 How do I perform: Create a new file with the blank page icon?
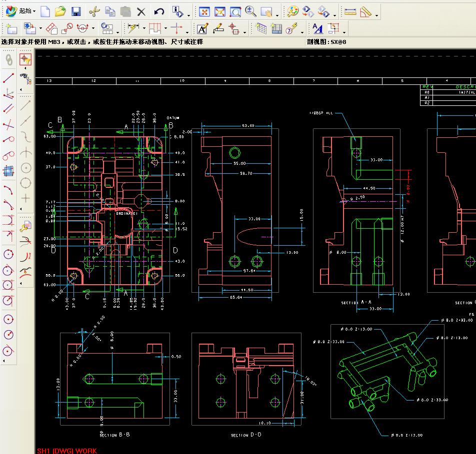tap(45, 11)
